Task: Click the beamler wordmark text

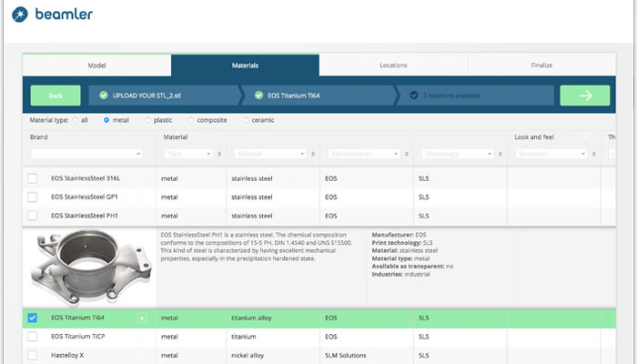Action: coord(64,15)
